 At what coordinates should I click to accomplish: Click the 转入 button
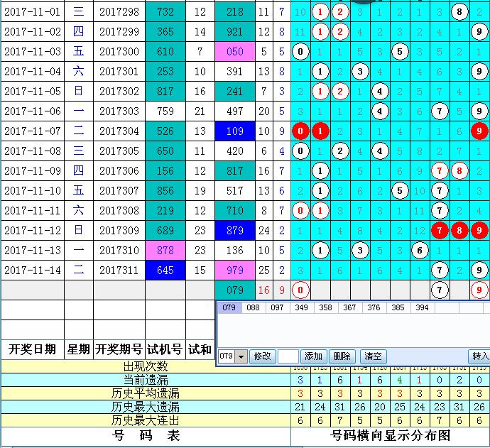coord(480,356)
